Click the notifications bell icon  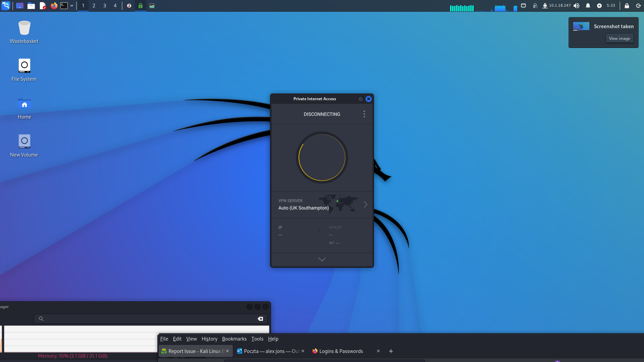coord(588,6)
